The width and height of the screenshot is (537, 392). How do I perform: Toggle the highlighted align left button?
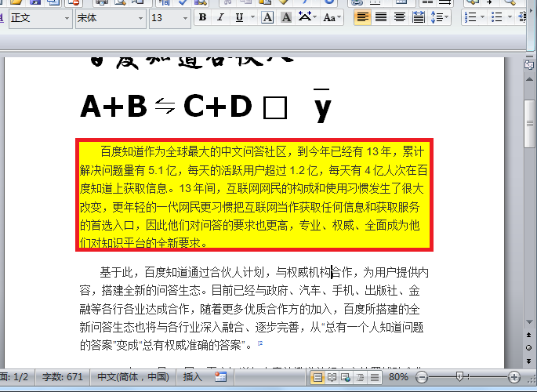362,17
